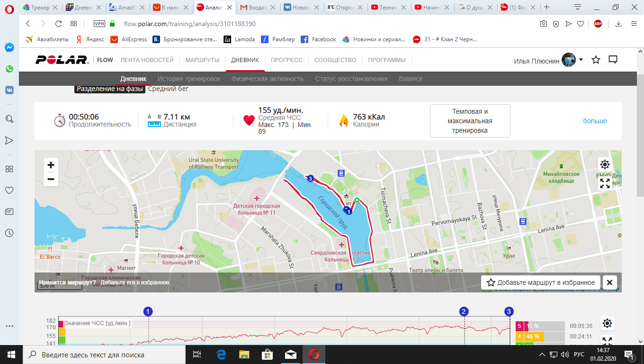Open the Яндекс bookmark
Viewport: 644px width, 364px height.
coord(90,39)
